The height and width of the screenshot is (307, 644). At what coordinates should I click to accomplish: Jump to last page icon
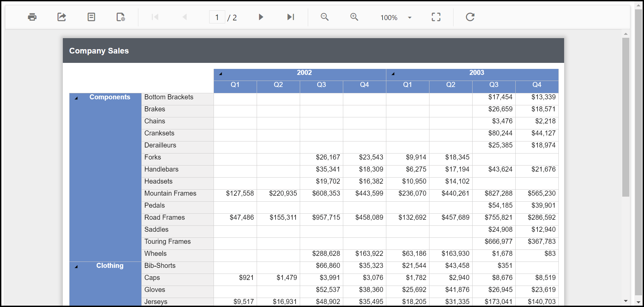[290, 17]
